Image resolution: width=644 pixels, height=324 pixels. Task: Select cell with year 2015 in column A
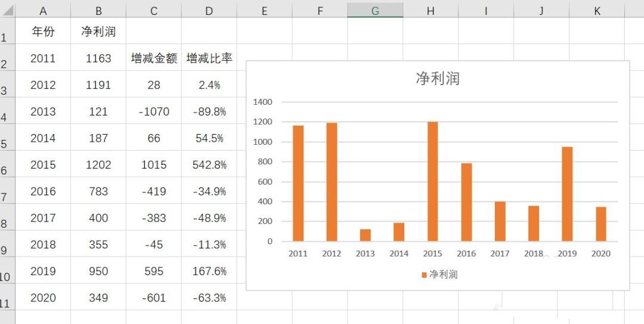point(43,165)
